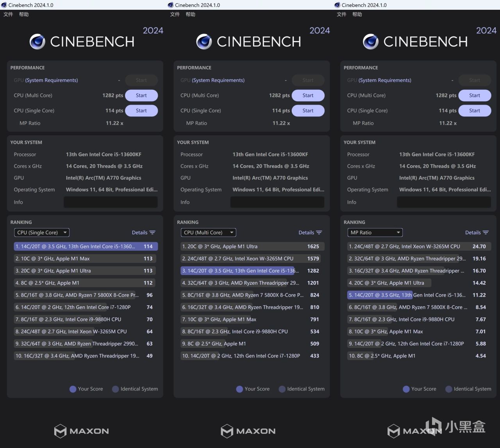Click Identical System legend dot in middle window
Image resolution: width=500 pixels, height=448 pixels.
tap(282, 389)
